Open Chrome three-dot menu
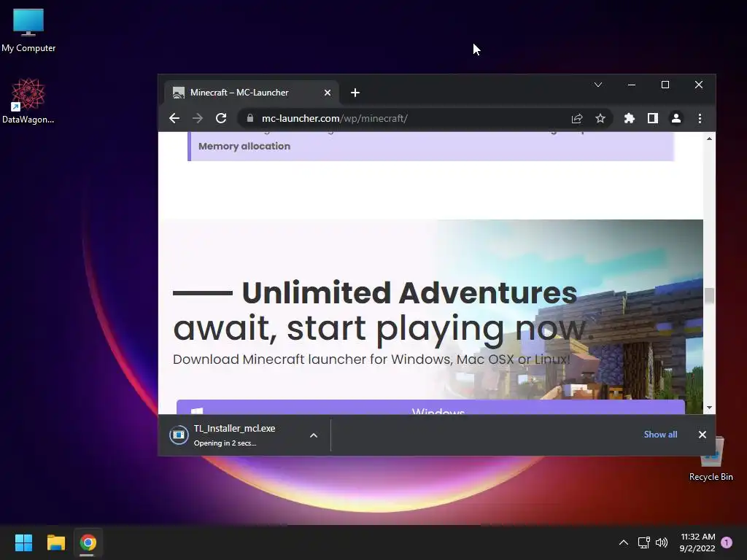 [x=700, y=118]
